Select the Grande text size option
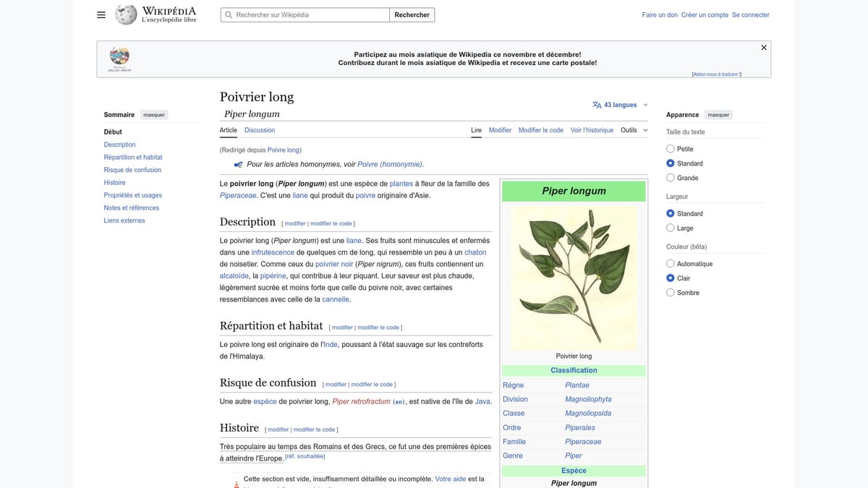Viewport: 868px width, 488px height. [671, 178]
